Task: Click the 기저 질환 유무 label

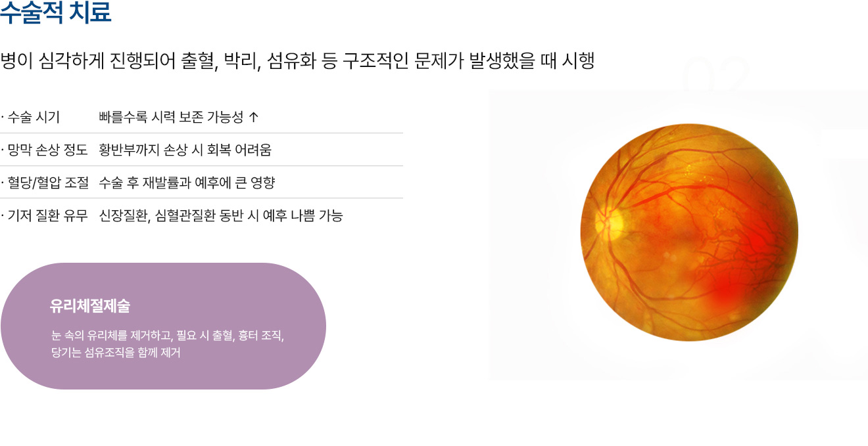Action: (x=46, y=215)
